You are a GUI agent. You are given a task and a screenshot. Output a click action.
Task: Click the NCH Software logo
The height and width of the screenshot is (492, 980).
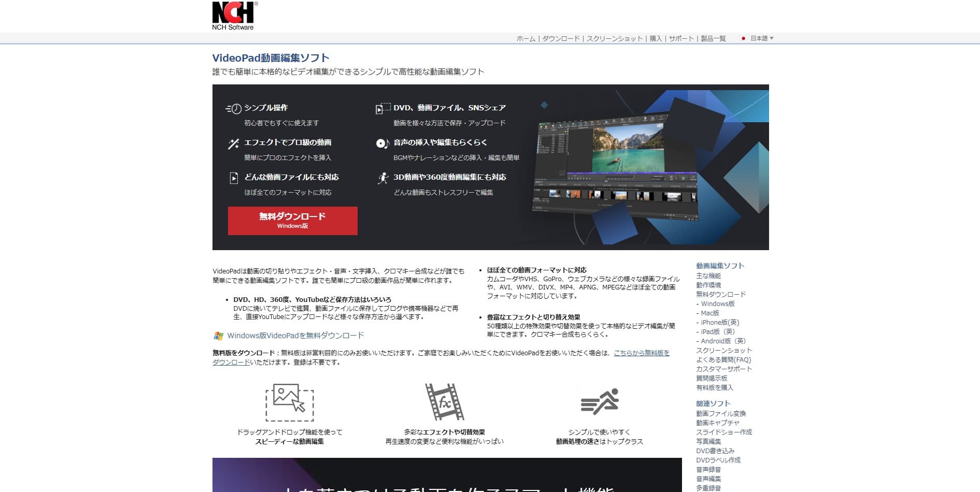[x=233, y=15]
